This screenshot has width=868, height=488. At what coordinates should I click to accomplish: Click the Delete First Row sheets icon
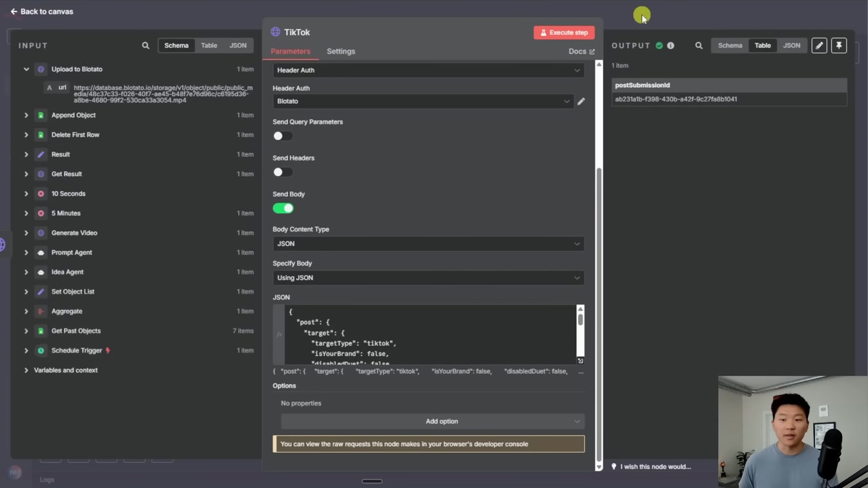click(x=41, y=135)
